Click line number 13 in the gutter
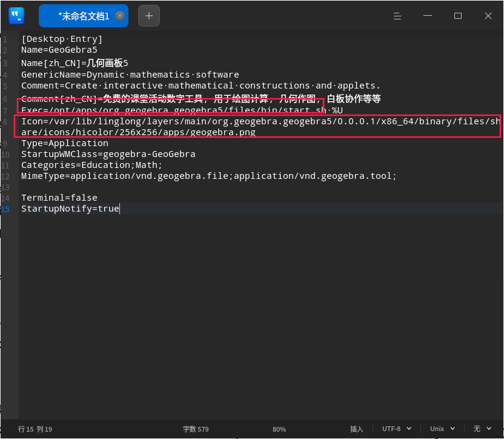Screen dimensions: 504x439 [5, 187]
